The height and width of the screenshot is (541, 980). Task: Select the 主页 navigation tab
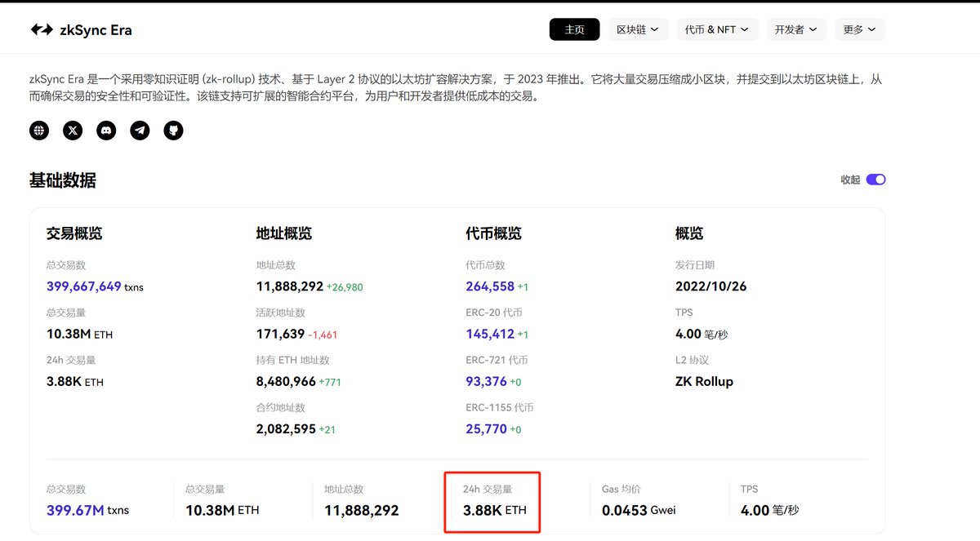pyautogui.click(x=574, y=29)
